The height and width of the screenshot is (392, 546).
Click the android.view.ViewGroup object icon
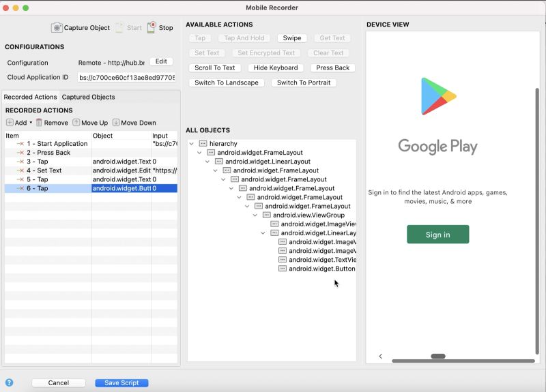coord(266,215)
